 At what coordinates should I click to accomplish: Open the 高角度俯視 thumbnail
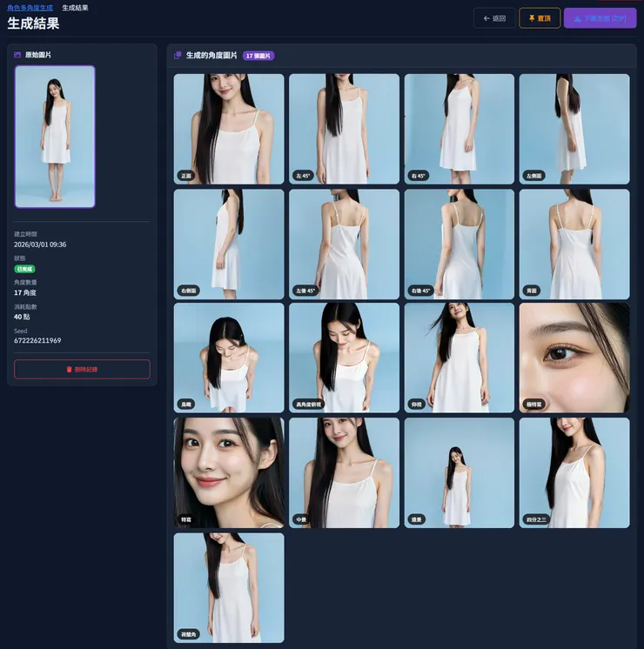(x=344, y=358)
